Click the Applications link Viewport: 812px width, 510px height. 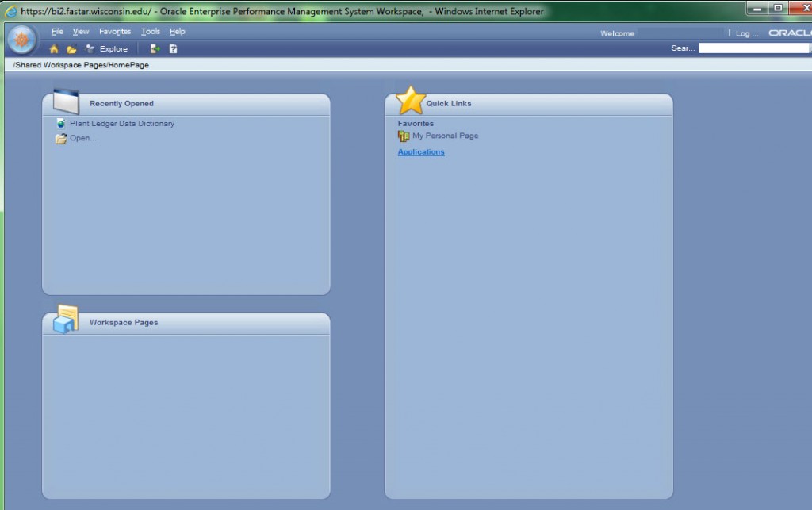(x=421, y=152)
